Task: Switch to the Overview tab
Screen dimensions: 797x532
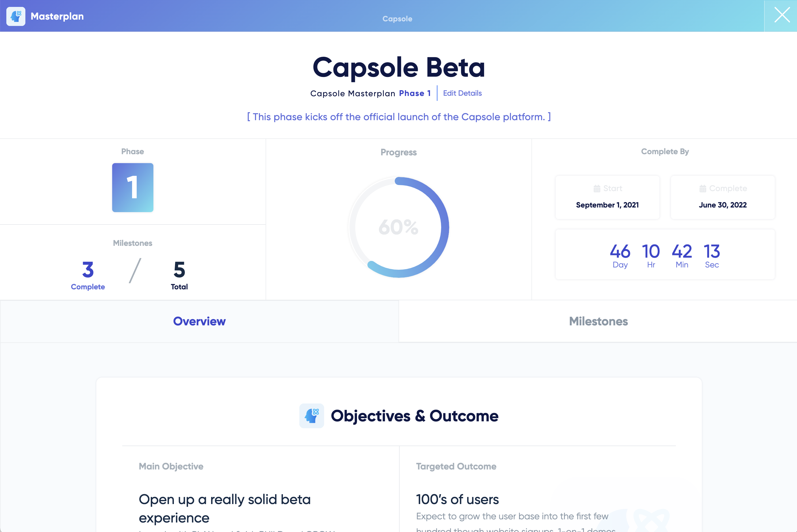Action: [199, 321]
